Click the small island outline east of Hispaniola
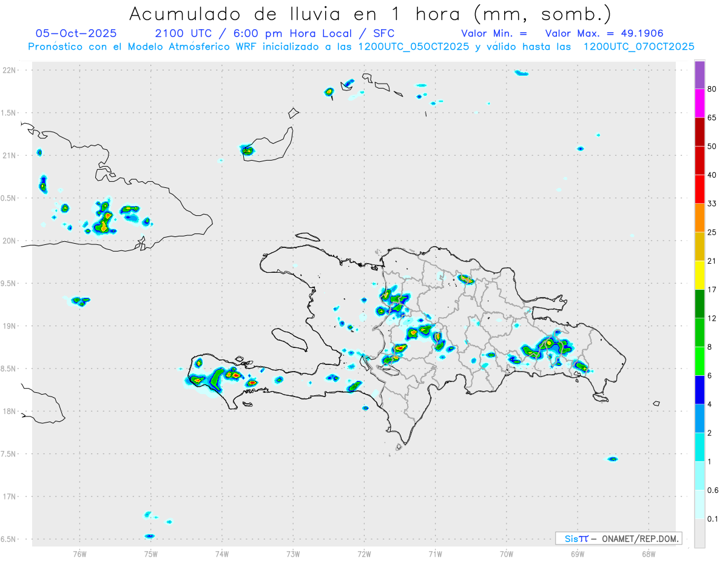The width and height of the screenshot is (728, 562). 656,403
